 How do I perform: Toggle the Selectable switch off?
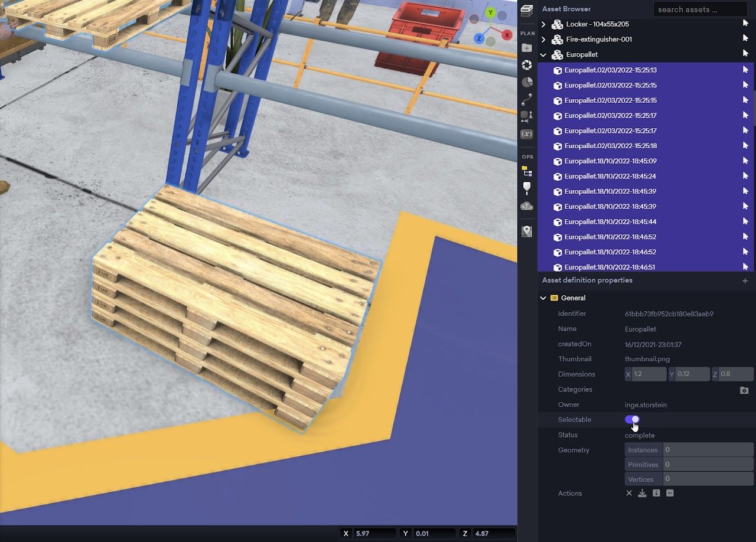tap(632, 420)
